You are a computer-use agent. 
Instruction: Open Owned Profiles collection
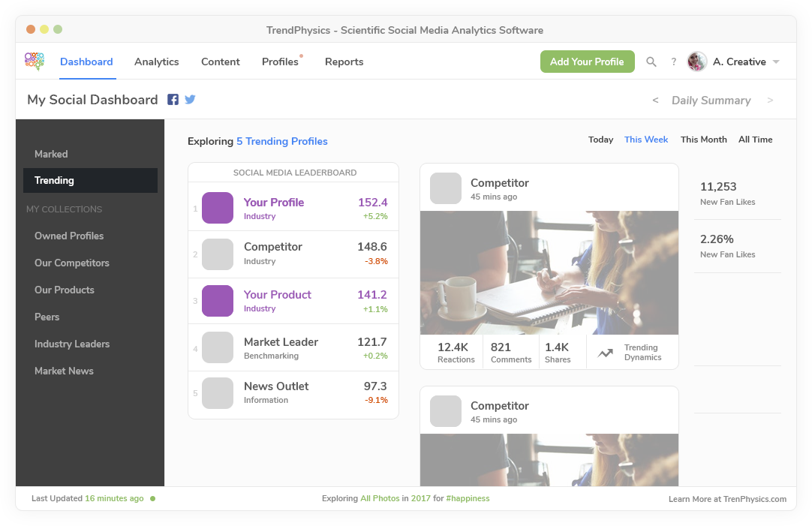69,236
